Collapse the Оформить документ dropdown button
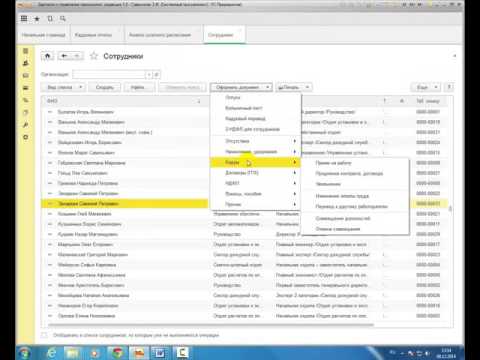 (x=241, y=87)
